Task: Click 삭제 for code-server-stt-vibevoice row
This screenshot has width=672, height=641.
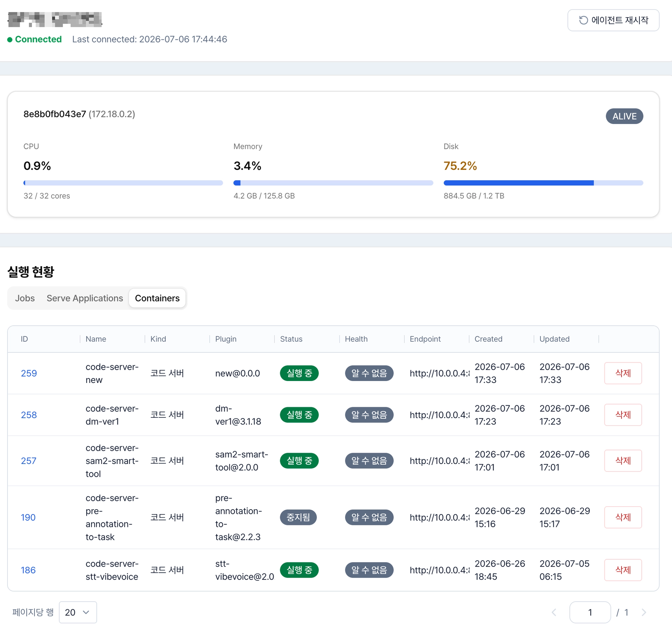Action: pyautogui.click(x=623, y=570)
